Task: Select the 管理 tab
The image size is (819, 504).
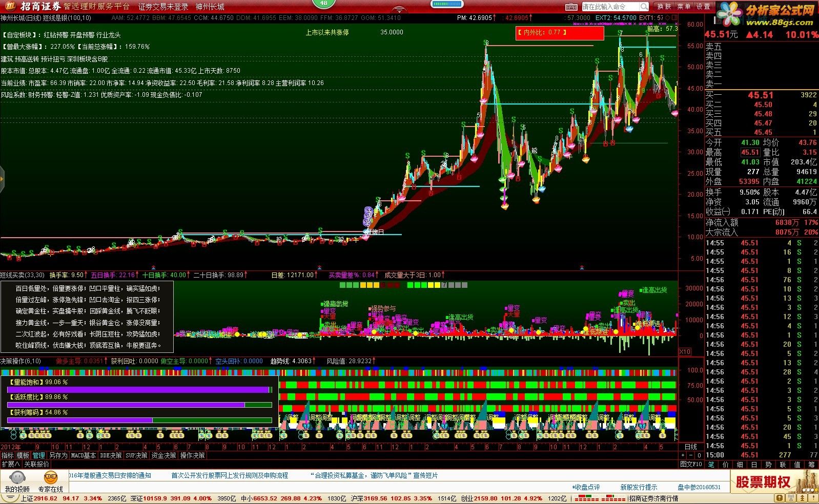Action: [39, 455]
